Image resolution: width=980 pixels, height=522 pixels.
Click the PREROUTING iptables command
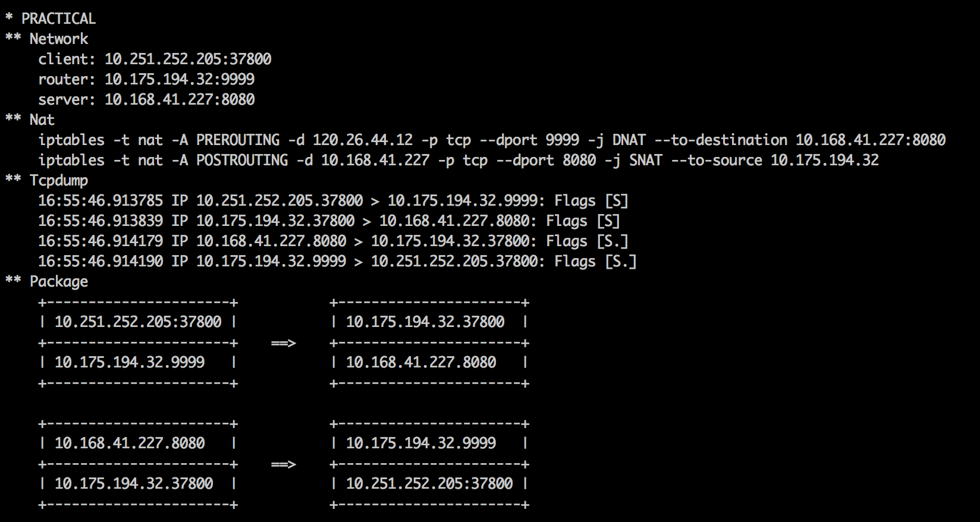(492, 140)
